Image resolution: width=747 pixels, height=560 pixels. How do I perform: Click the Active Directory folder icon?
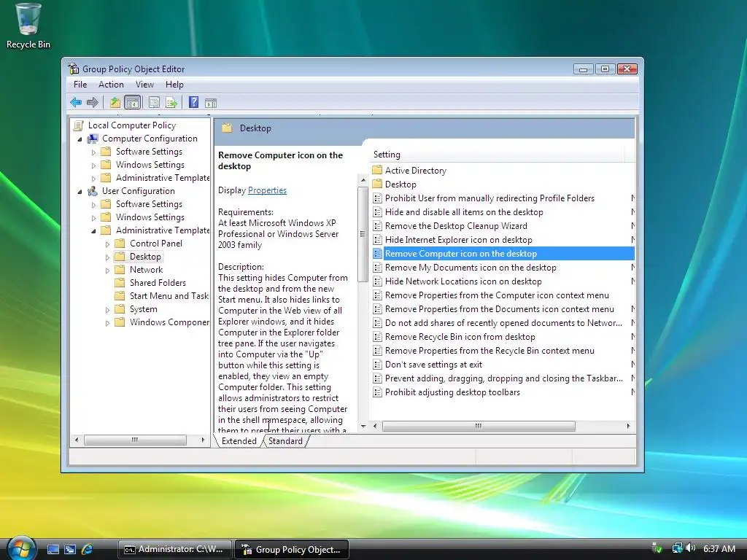tap(377, 170)
